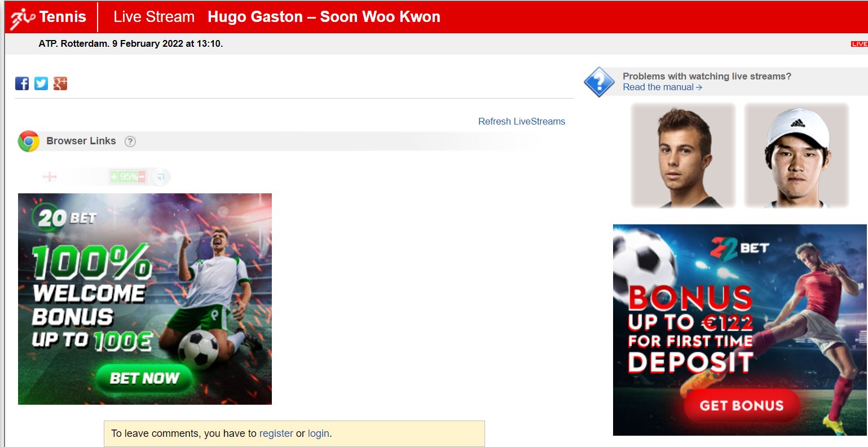Click the 95% stream rating
Viewport: 868px width, 447px height.
tap(128, 177)
